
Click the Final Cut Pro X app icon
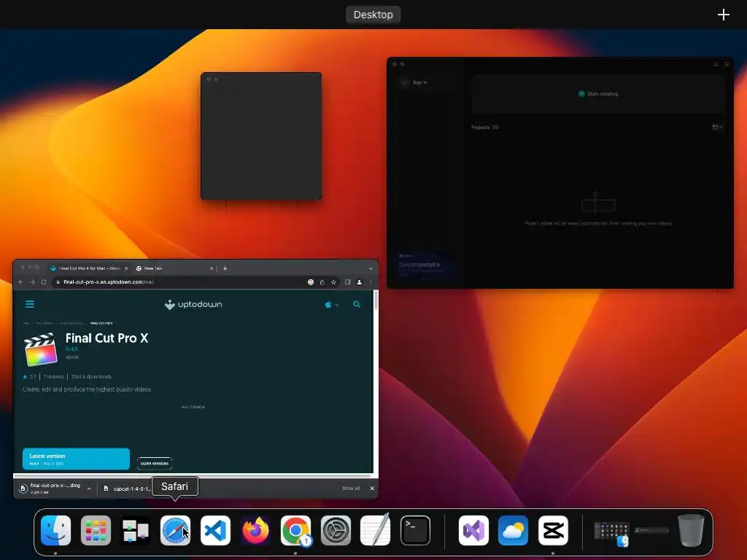coord(41,349)
